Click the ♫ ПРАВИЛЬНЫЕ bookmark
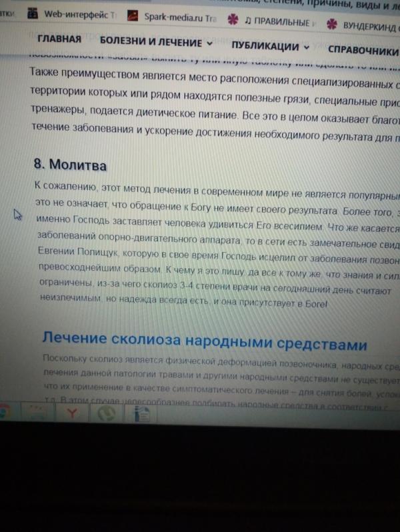 [276, 22]
